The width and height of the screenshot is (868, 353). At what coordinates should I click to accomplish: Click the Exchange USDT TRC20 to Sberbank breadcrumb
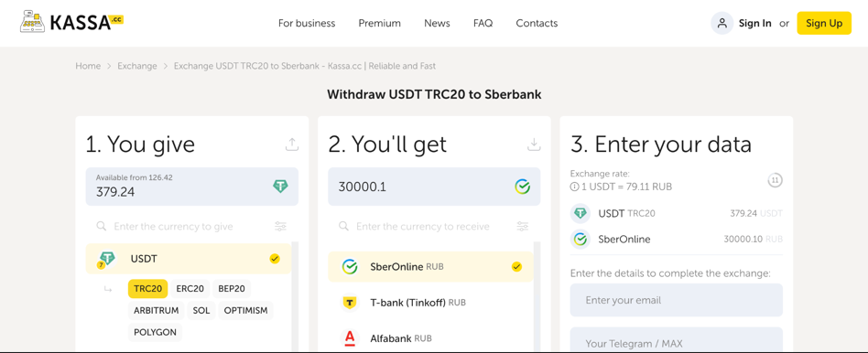pyautogui.click(x=305, y=66)
